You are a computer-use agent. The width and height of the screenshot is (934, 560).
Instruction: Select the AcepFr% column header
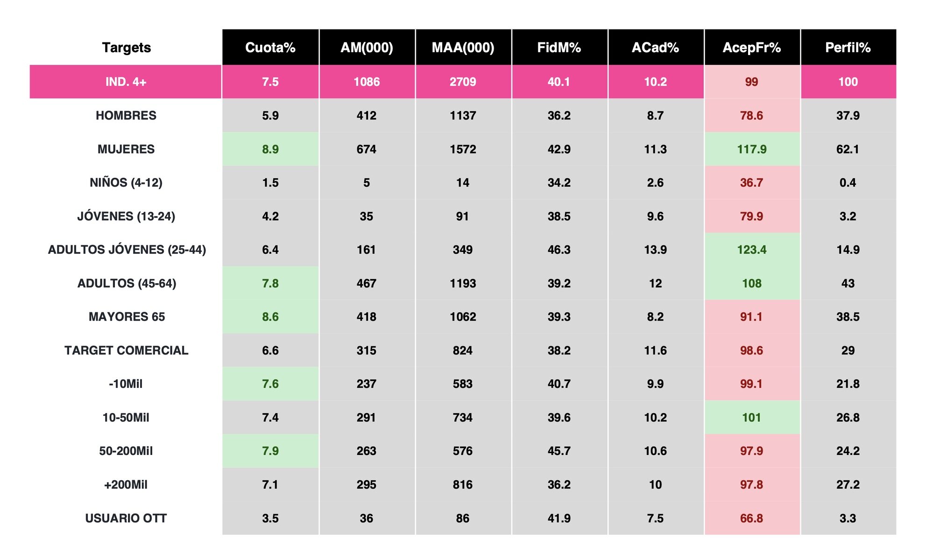tap(751, 48)
